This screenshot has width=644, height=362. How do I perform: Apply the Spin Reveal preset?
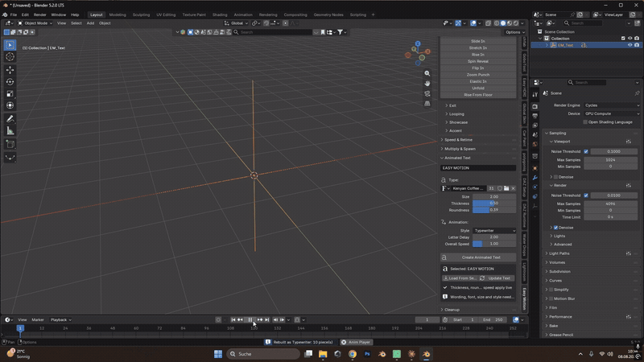pyautogui.click(x=478, y=61)
